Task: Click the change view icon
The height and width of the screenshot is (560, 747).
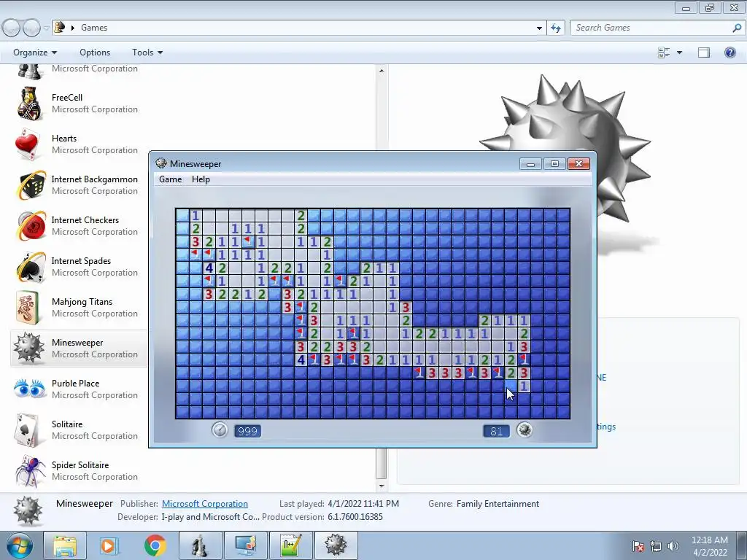Action: click(664, 52)
